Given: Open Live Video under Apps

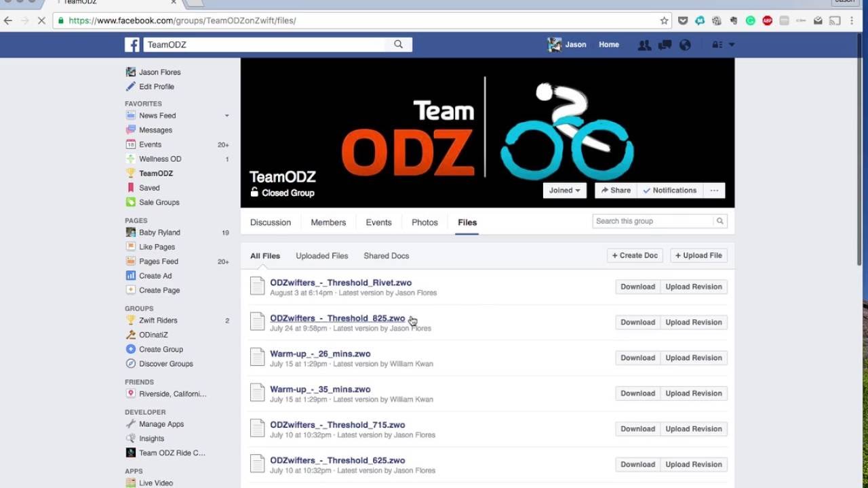Looking at the screenshot, I should click(x=149, y=483).
